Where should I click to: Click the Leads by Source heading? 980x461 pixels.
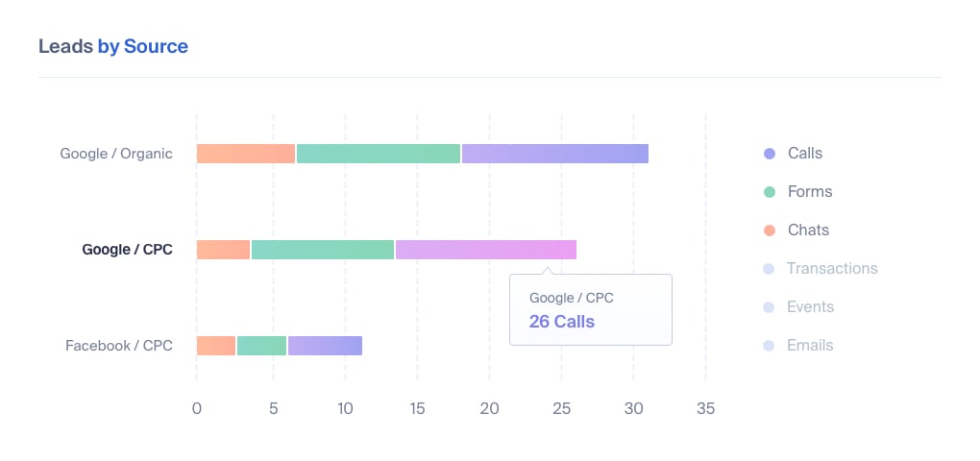click(x=113, y=46)
